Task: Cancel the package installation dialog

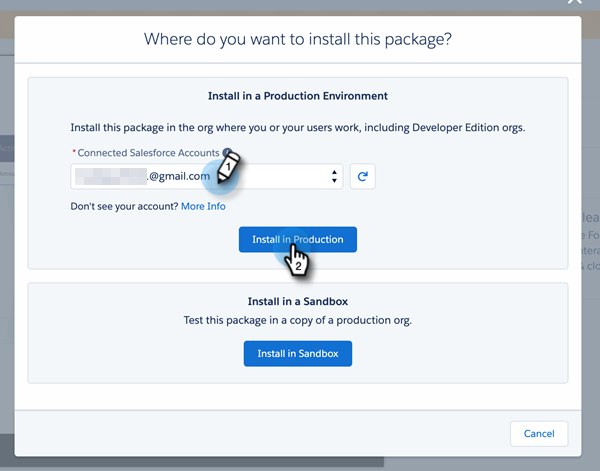Action: [539, 433]
